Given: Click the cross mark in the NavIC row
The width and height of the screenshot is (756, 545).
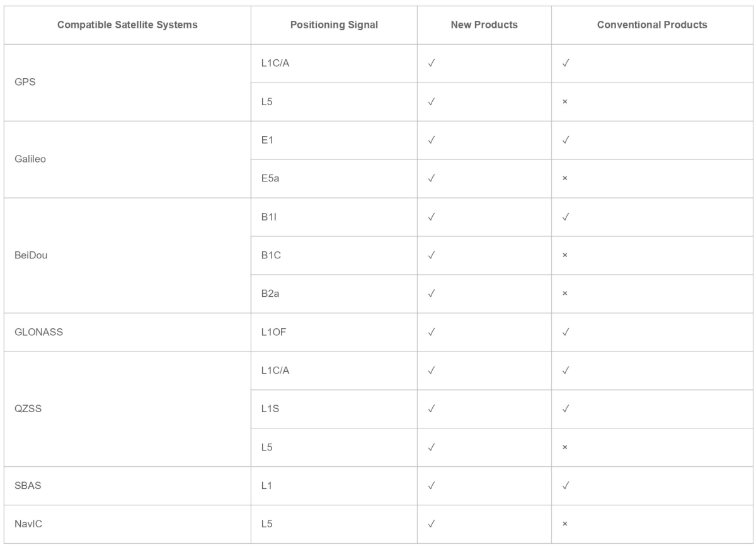Looking at the screenshot, I should tap(565, 525).
